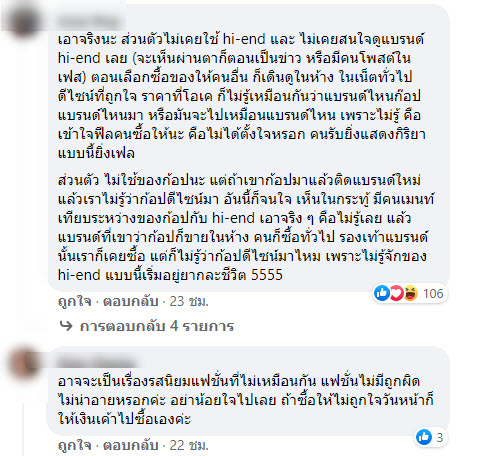Open first commenter's profile picture
Screen dimensions: 488x456
23,22
